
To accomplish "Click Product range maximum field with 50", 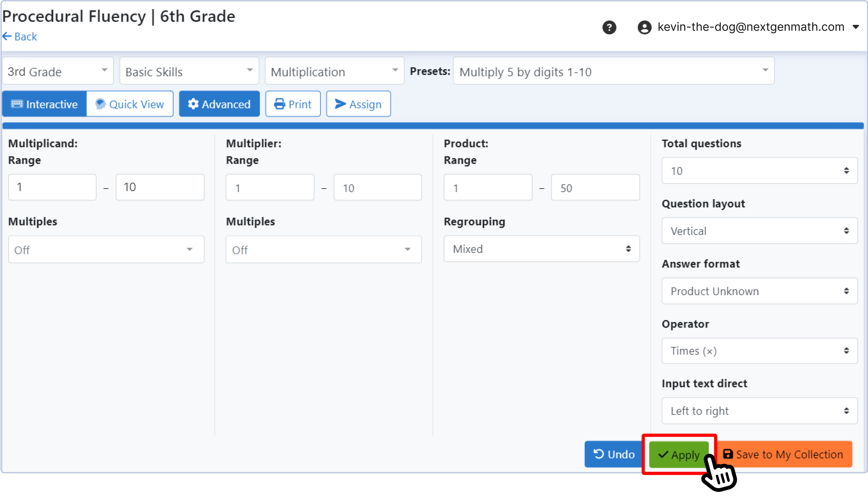I will click(x=595, y=187).
